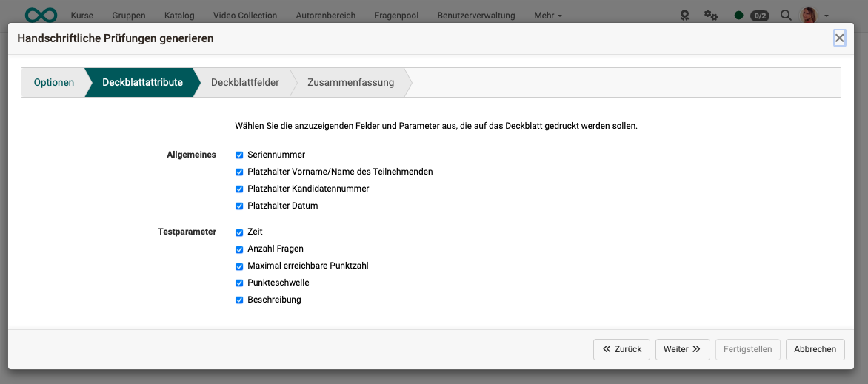Click the 0/2 counter badge
The image size is (868, 384).
click(x=759, y=15)
